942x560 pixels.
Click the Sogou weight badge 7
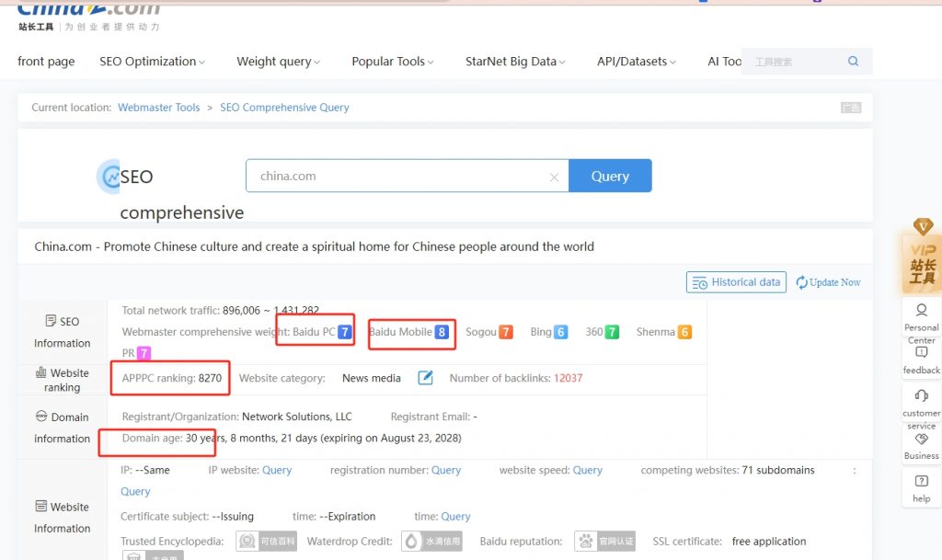tap(506, 332)
